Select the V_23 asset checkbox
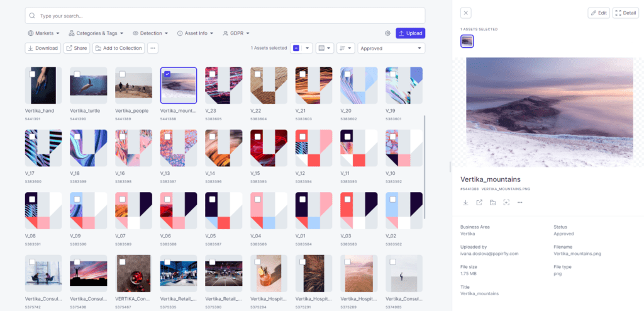This screenshot has width=644, height=311. pyautogui.click(x=213, y=74)
